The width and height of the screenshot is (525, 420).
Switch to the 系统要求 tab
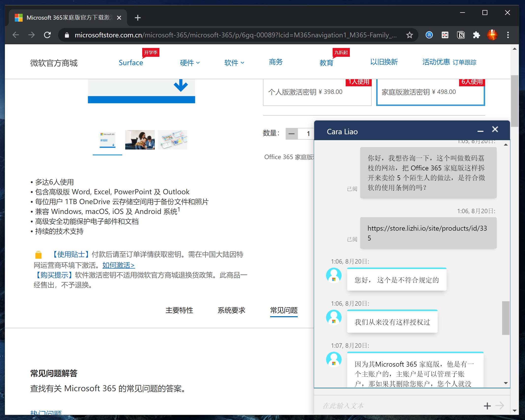click(x=231, y=310)
